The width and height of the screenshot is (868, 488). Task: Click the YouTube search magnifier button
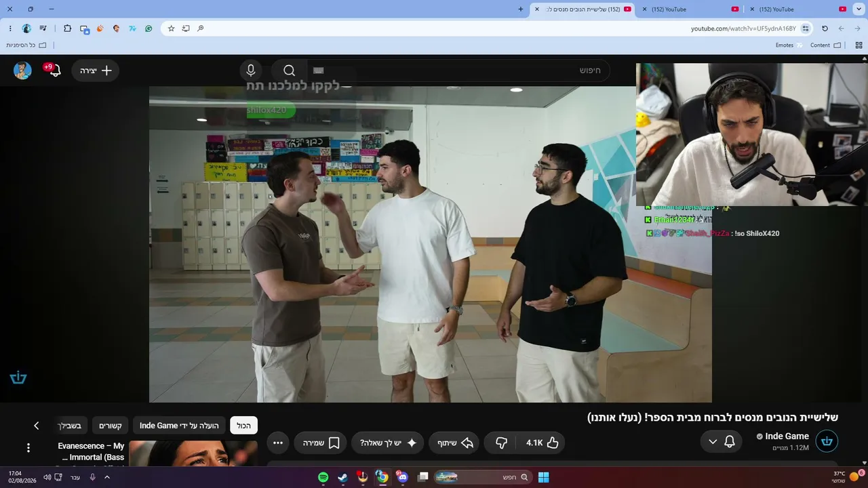[x=290, y=70]
